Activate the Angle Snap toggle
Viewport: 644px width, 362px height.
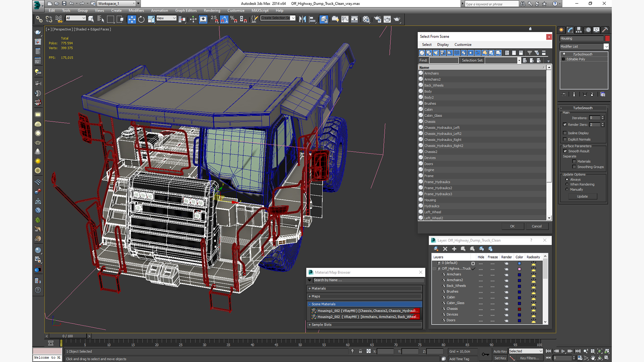tap(224, 19)
